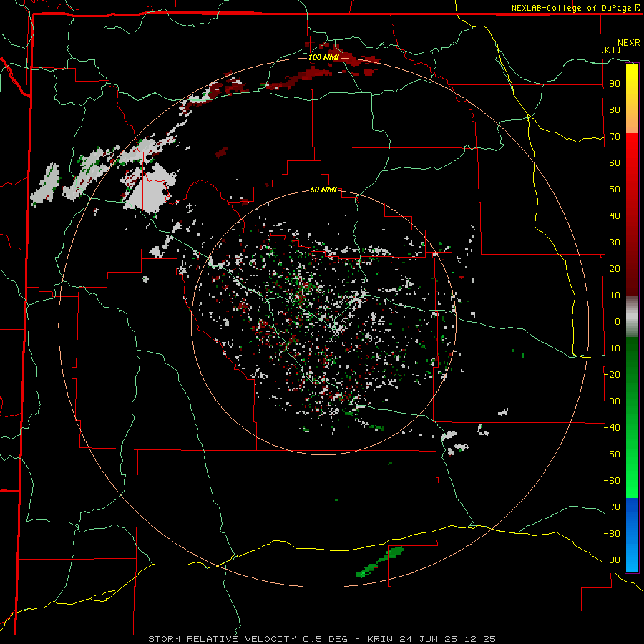Click the -50 value on velocity scale
Image resolution: width=644 pixels, height=644 pixels.
point(612,454)
